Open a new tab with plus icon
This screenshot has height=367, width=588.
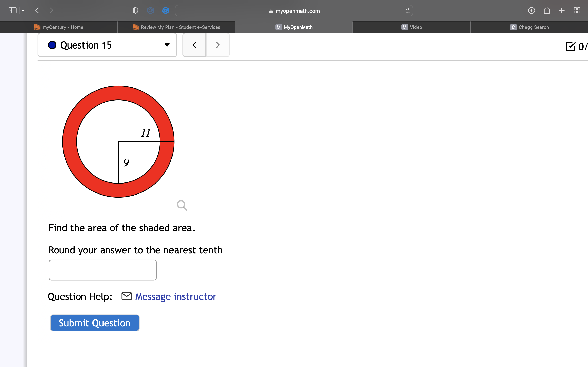tap(562, 10)
